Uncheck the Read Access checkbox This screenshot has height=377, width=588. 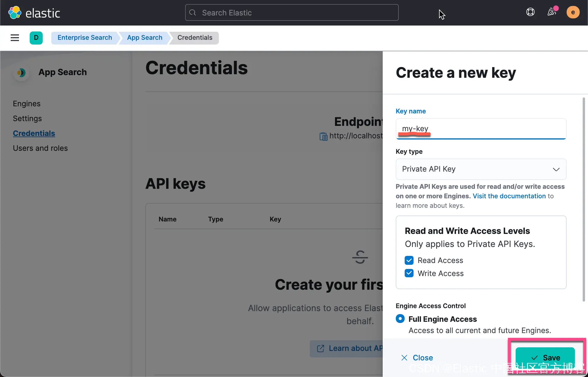409,260
